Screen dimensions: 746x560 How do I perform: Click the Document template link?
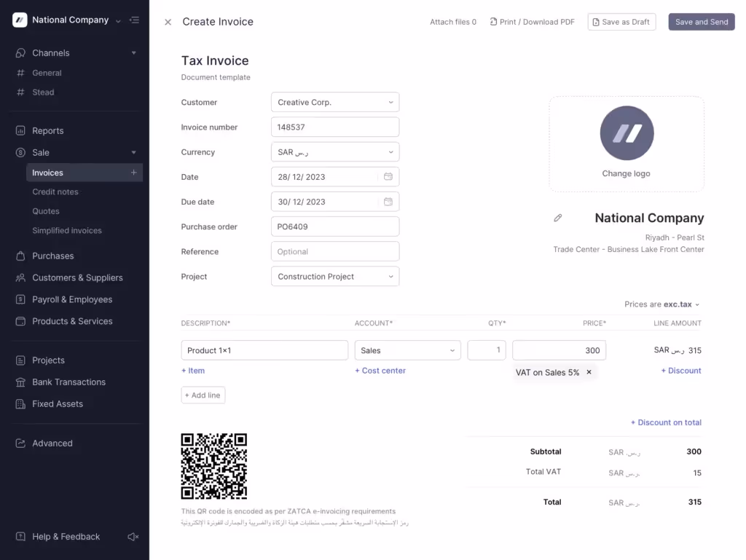(x=216, y=77)
